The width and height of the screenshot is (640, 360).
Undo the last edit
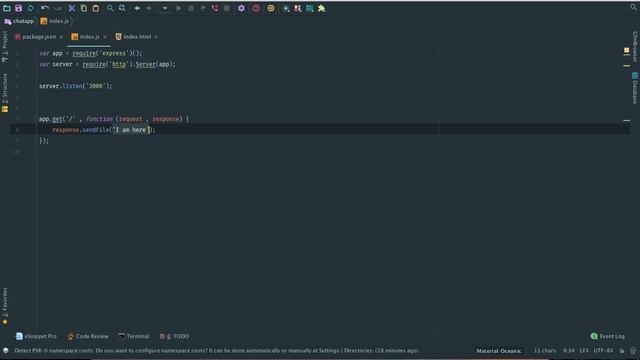click(x=45, y=8)
